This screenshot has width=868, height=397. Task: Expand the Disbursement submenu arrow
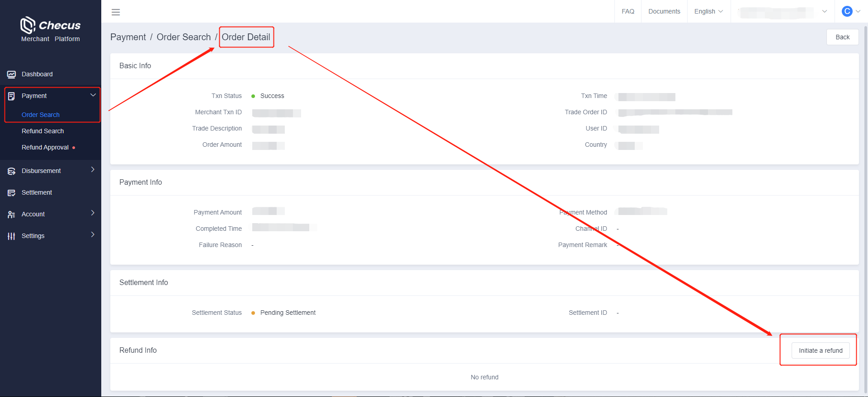pyautogui.click(x=93, y=170)
